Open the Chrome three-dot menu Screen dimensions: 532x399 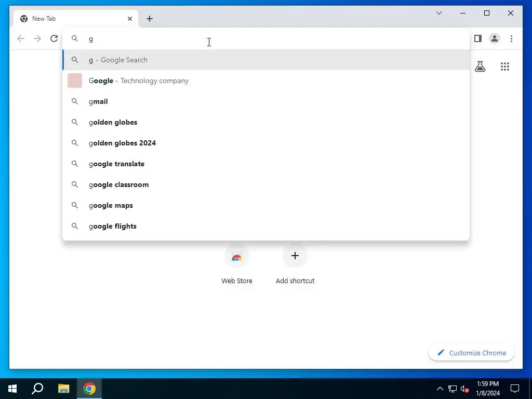tap(511, 38)
